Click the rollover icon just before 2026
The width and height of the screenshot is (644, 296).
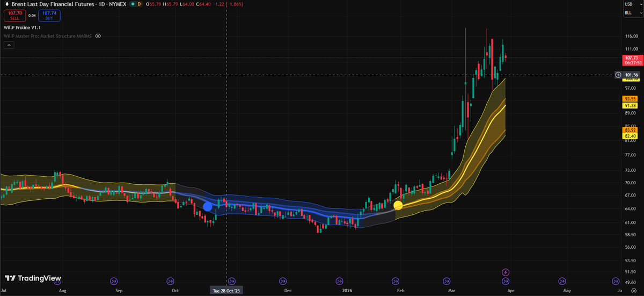click(339, 280)
